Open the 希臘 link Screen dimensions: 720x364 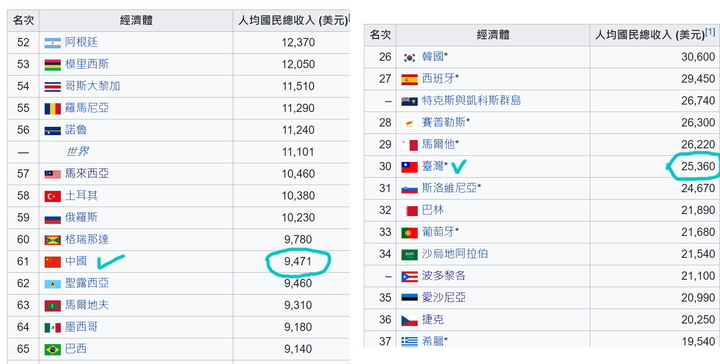(433, 342)
